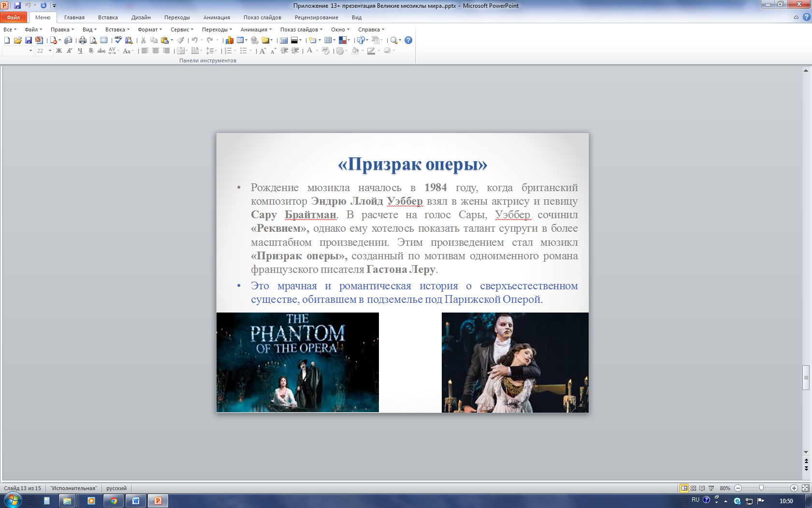Open the 'Показ слайдов' classic dropdown menu
The width and height of the screenshot is (812, 508).
pos(301,30)
